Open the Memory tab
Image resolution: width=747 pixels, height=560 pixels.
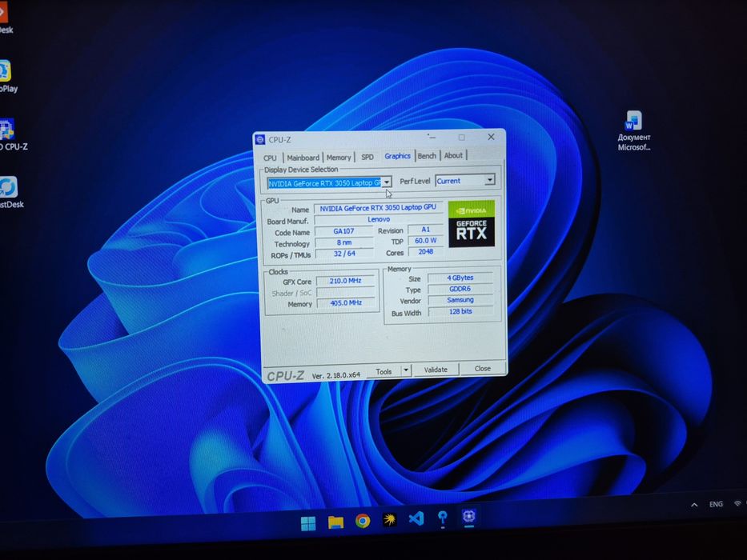click(339, 157)
